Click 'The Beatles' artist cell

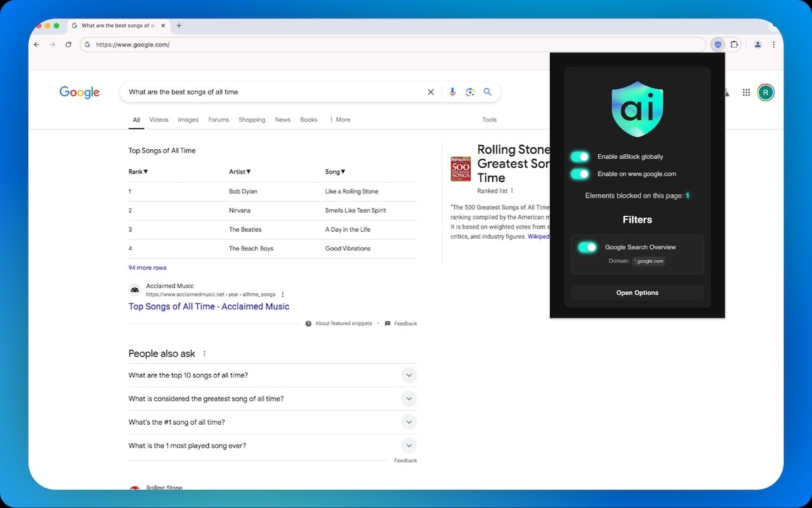pos(245,229)
